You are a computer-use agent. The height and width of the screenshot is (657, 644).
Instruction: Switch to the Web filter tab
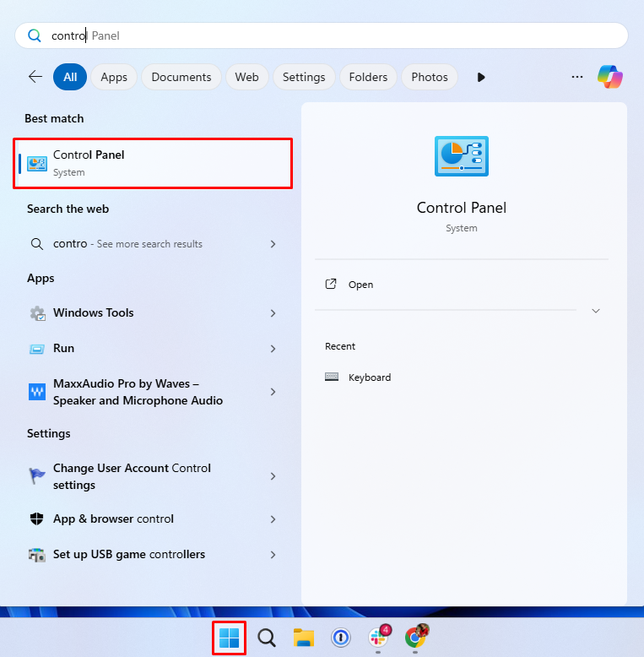(246, 77)
